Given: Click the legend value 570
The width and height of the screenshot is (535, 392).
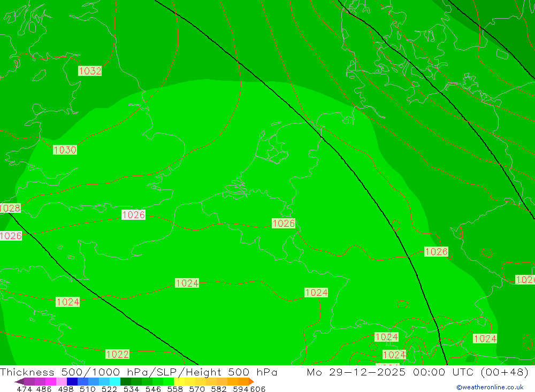Looking at the screenshot, I should [x=196, y=389].
